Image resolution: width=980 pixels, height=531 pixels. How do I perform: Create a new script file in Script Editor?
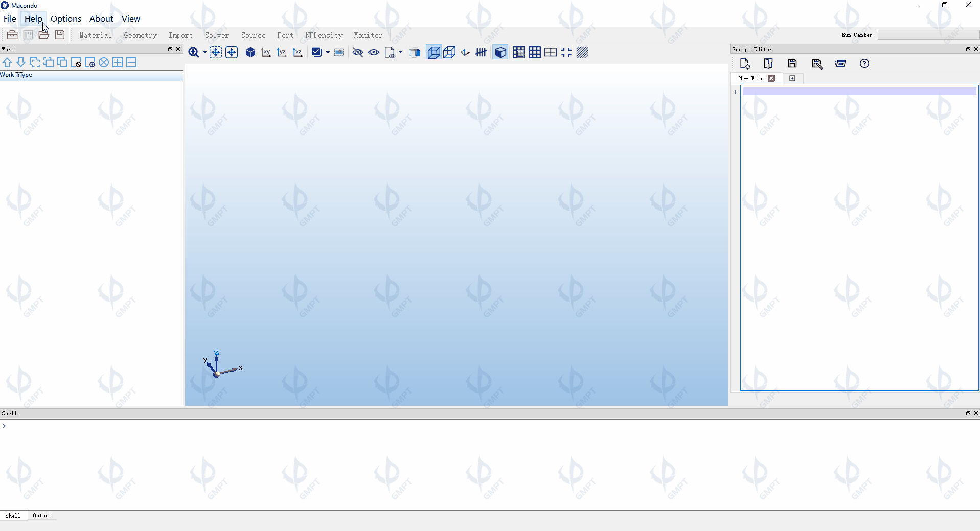click(745, 63)
